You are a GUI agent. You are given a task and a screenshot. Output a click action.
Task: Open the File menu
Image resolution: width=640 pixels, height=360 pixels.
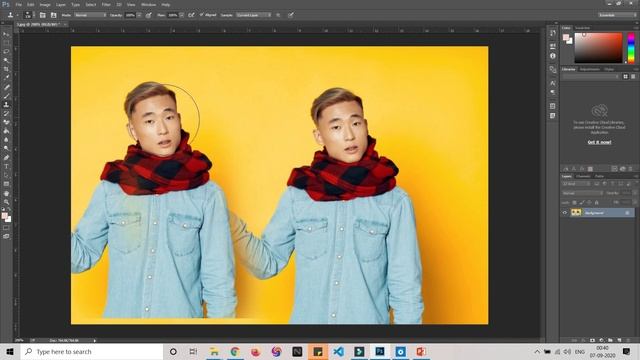18,4
